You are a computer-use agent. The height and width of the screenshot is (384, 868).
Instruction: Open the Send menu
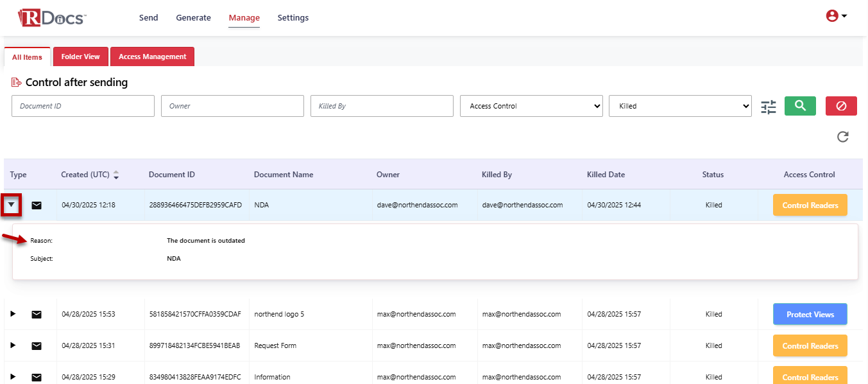click(148, 18)
